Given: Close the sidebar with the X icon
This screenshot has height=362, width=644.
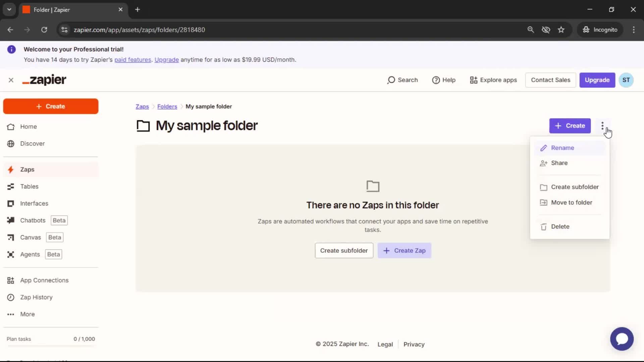Looking at the screenshot, I should click(11, 80).
